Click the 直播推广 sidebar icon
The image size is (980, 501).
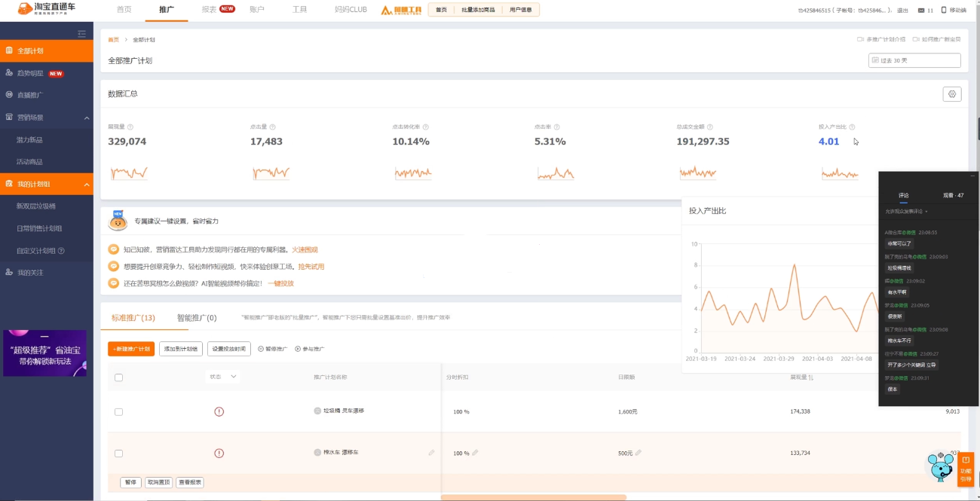(x=9, y=95)
